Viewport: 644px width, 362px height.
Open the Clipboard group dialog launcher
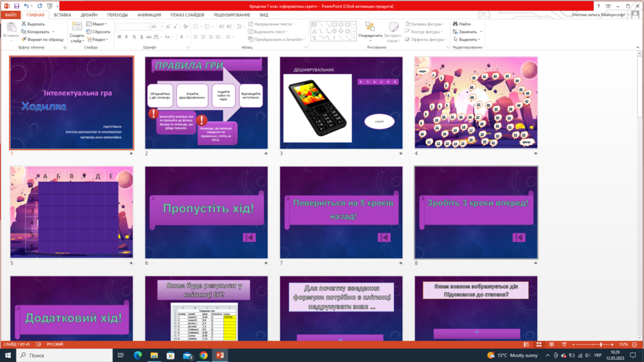point(65,48)
